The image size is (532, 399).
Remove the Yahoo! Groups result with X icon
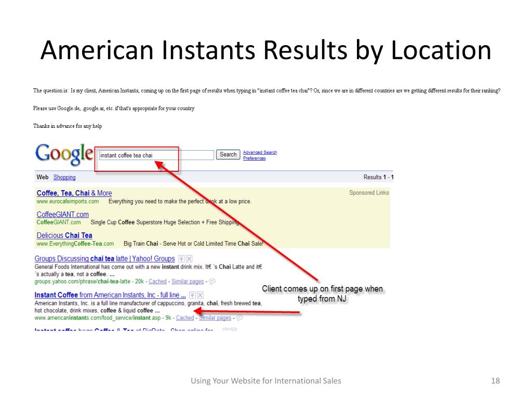click(189, 259)
